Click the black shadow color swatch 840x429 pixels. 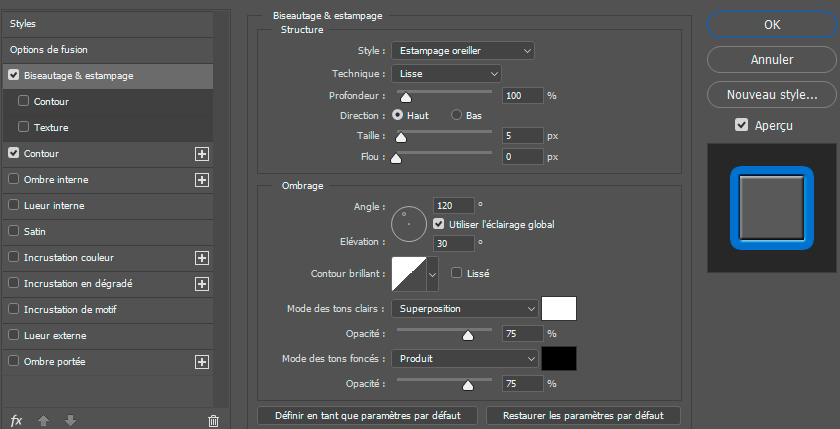click(559, 358)
